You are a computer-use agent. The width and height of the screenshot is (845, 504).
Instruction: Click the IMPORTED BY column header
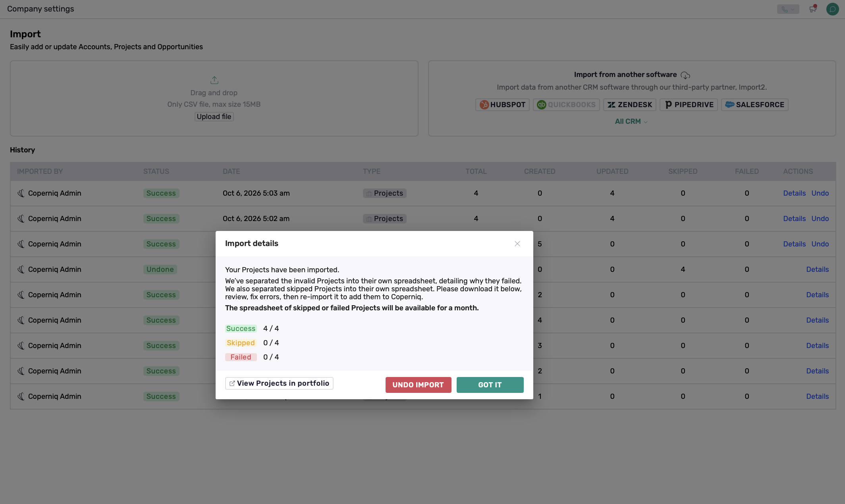point(40,171)
